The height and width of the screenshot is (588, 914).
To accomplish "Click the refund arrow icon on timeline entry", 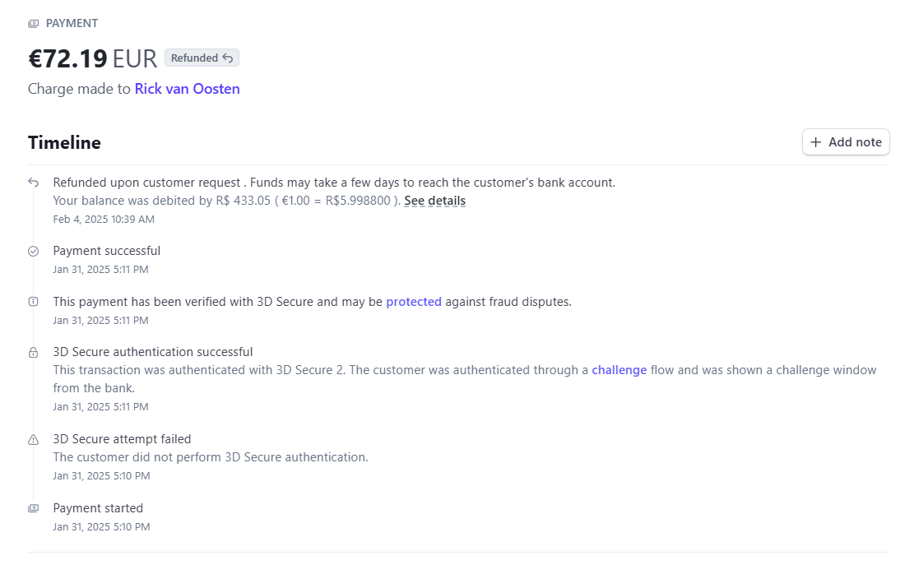I will click(33, 183).
